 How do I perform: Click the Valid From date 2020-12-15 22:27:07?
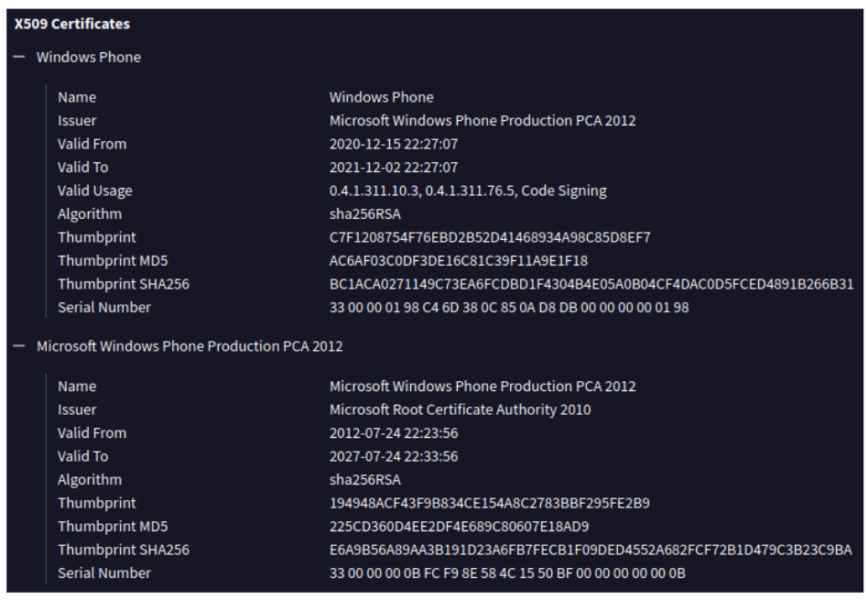[x=394, y=144]
